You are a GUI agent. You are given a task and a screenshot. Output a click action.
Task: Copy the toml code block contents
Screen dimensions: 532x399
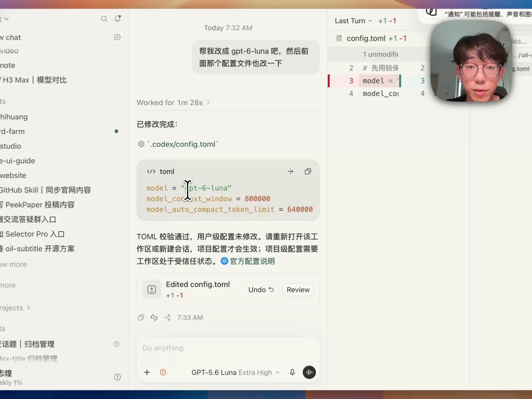click(308, 172)
